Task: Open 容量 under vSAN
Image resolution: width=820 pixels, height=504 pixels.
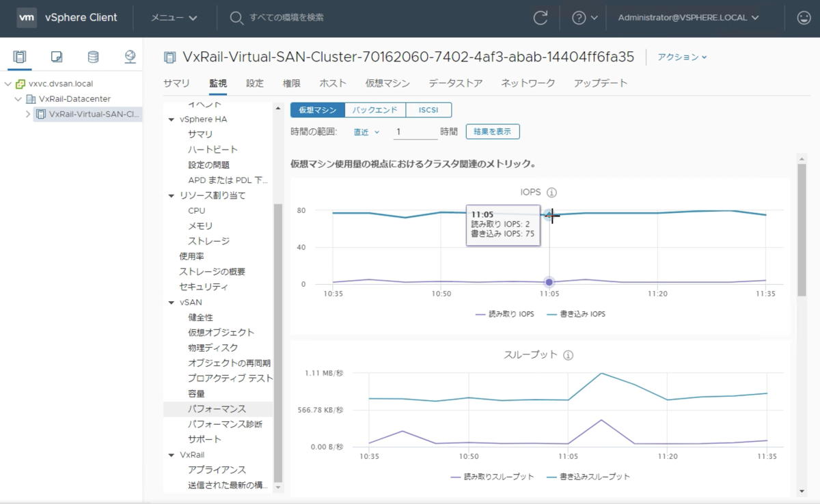Action: tap(196, 394)
